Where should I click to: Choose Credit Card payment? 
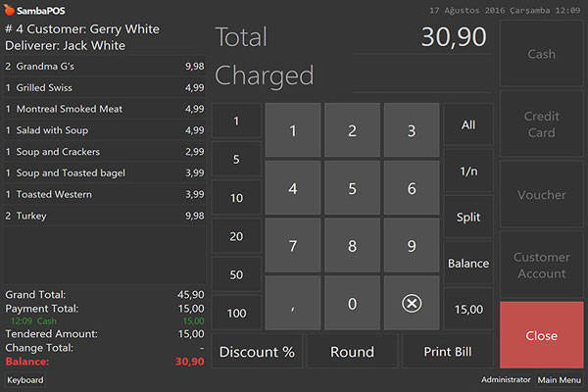[541, 124]
